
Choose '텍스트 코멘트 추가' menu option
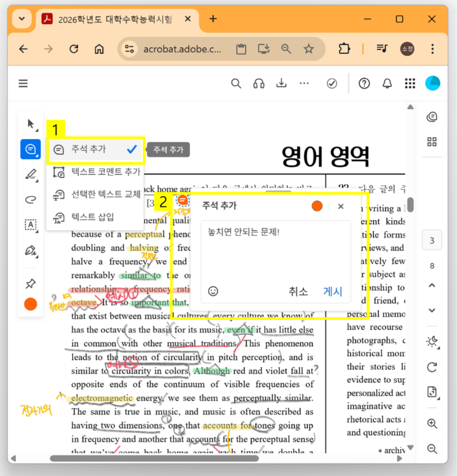(96, 172)
